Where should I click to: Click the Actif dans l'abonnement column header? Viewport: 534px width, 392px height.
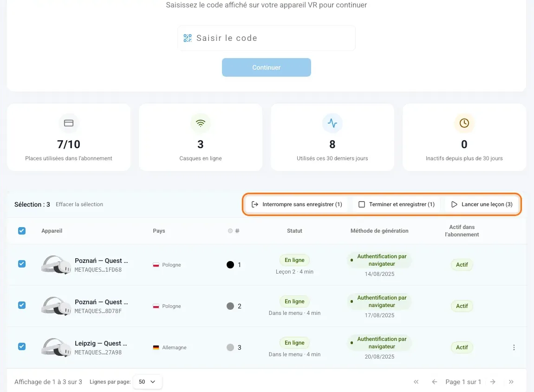coord(462,231)
